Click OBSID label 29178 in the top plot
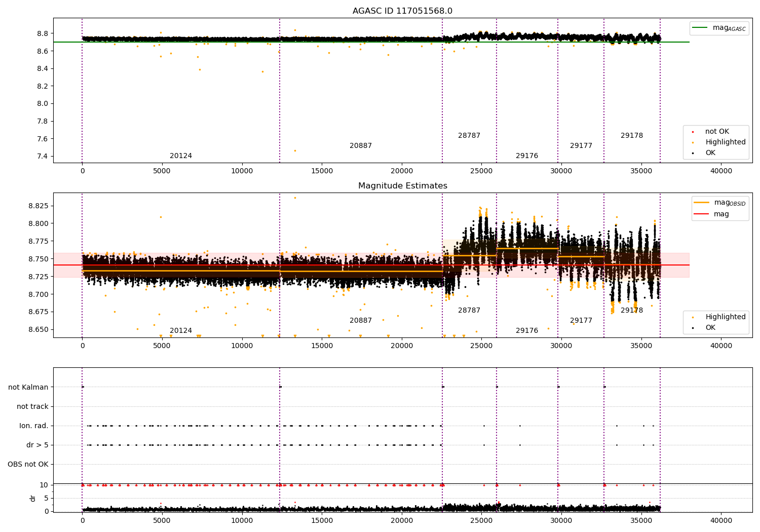Image resolution: width=760 pixels, height=532 pixels. (632, 136)
